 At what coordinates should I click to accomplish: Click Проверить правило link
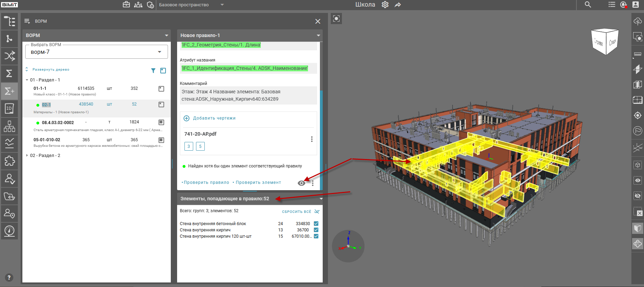coord(206,182)
